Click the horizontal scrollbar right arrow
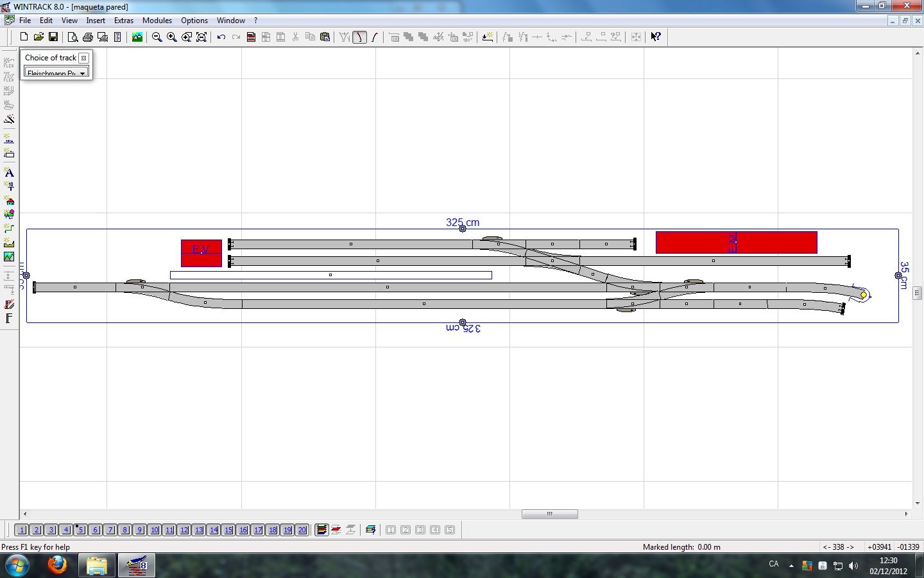This screenshot has height=578, width=924. tap(906, 514)
